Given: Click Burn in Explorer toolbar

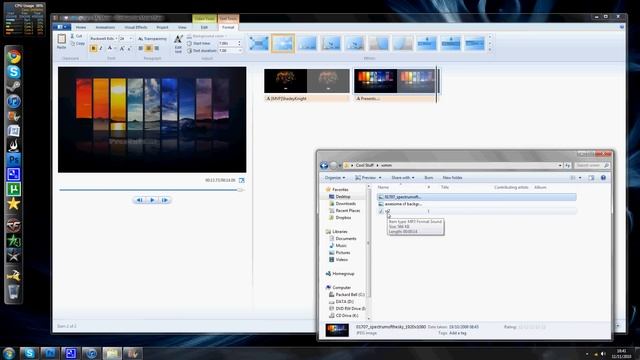Looking at the screenshot, I should point(429,178).
